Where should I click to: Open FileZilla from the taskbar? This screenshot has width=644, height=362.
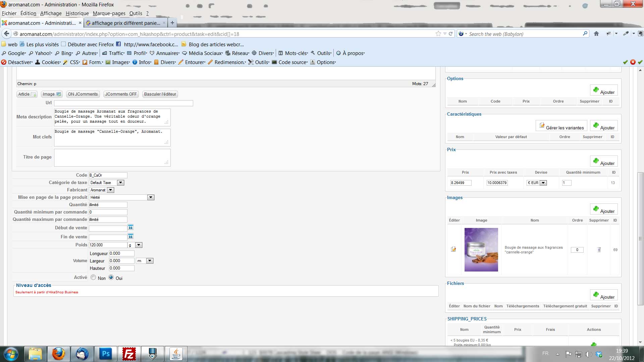click(x=129, y=354)
